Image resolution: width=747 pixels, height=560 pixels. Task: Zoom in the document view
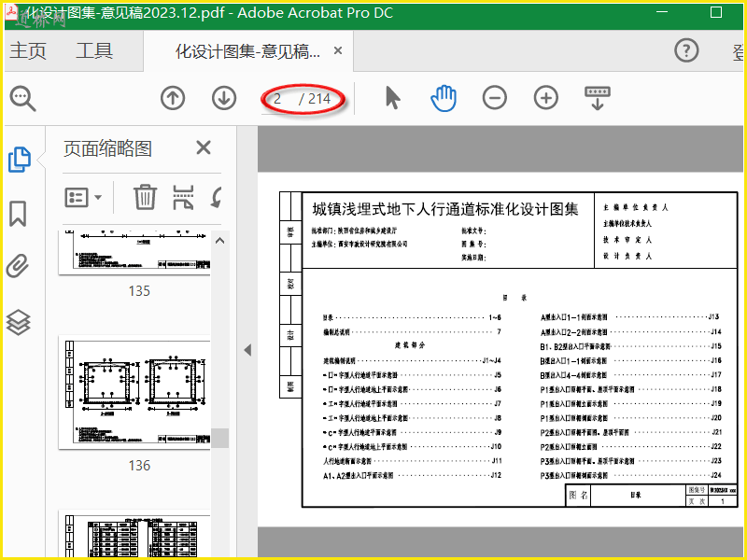click(546, 98)
